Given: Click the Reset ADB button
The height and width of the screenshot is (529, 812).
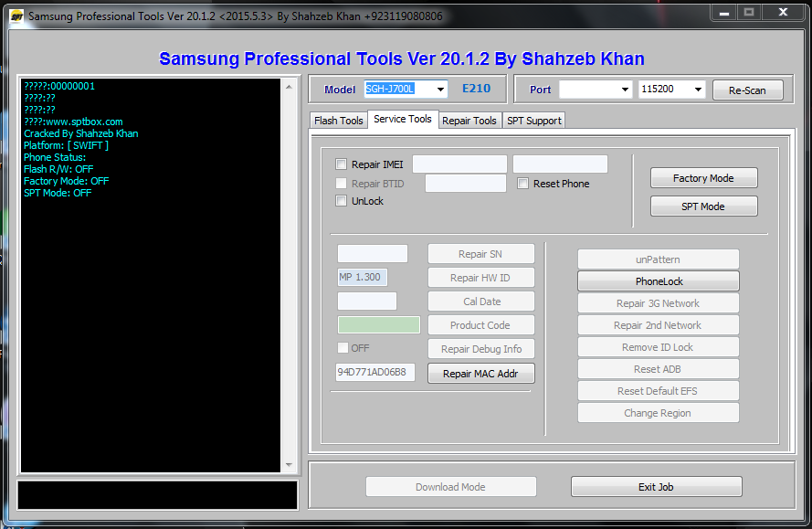Looking at the screenshot, I should [659, 369].
